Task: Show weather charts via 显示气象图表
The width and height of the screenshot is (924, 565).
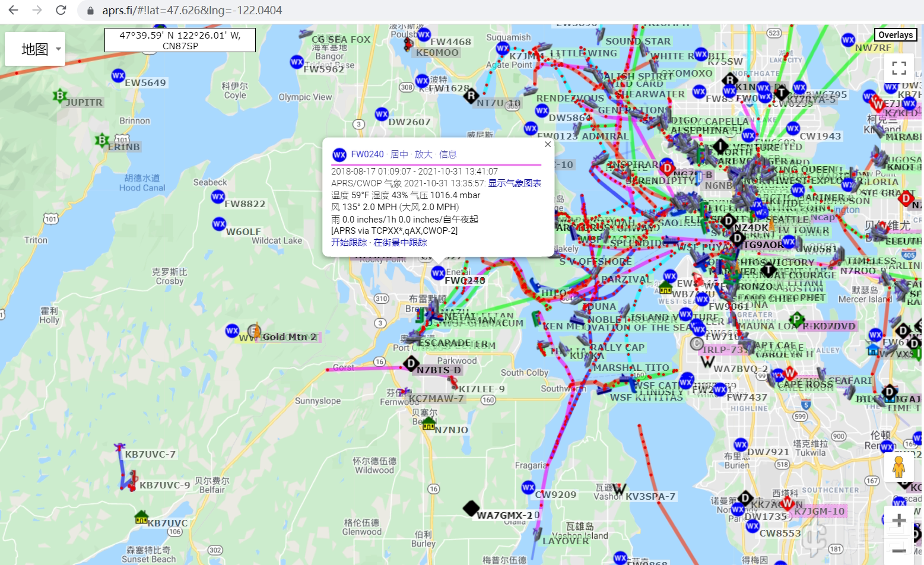Action: coord(515,183)
